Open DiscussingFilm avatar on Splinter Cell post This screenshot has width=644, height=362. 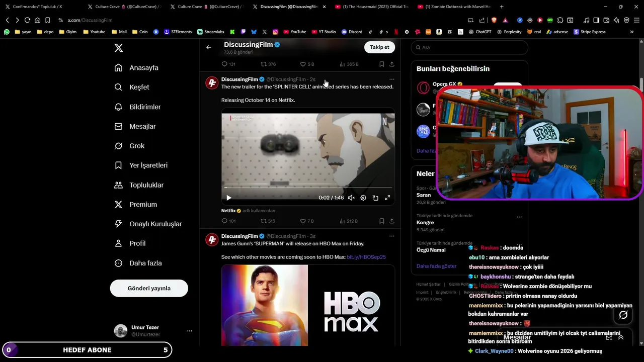[x=212, y=83]
